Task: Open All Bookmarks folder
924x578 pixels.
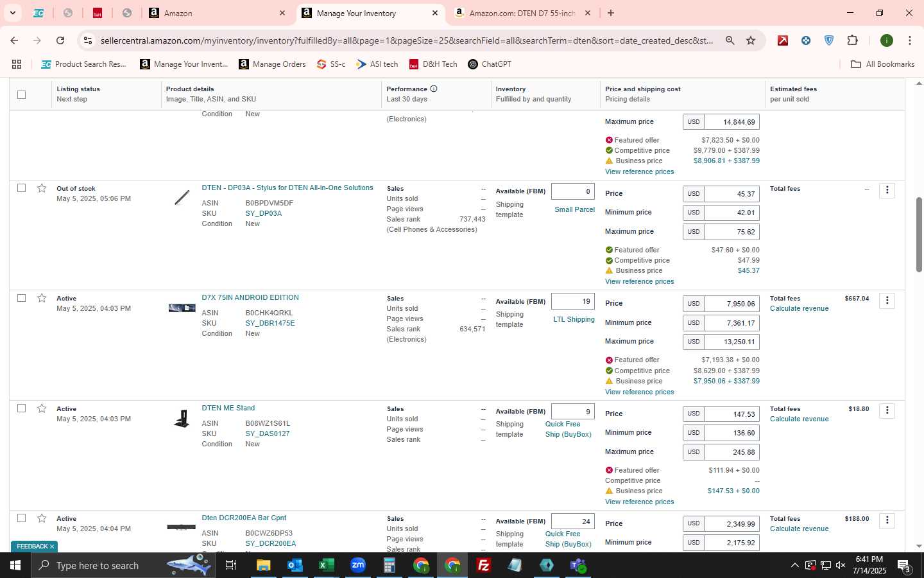Action: pos(882,64)
